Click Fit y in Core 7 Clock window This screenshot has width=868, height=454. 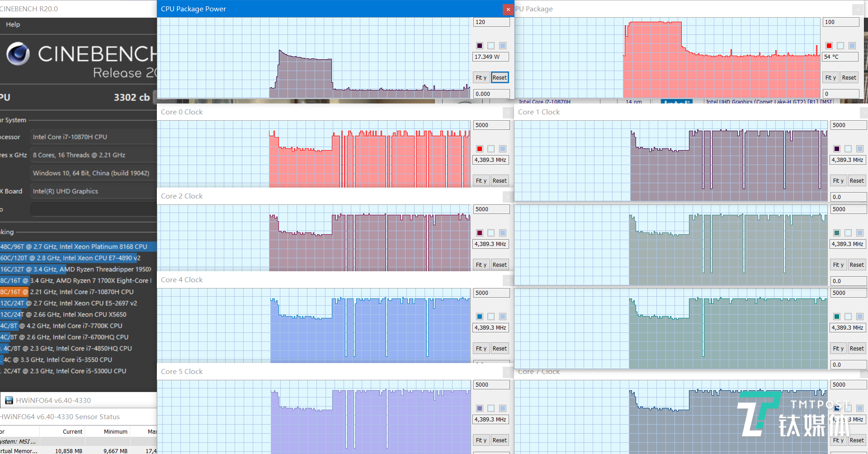pyautogui.click(x=838, y=440)
